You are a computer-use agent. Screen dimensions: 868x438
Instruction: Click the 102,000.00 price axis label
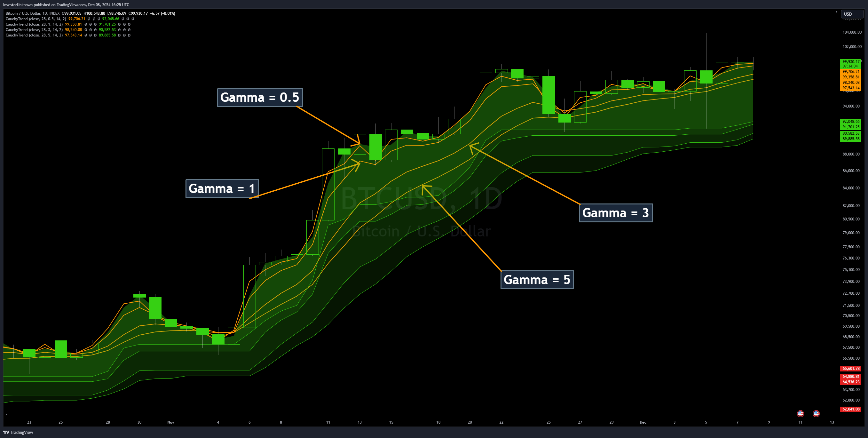[852, 46]
